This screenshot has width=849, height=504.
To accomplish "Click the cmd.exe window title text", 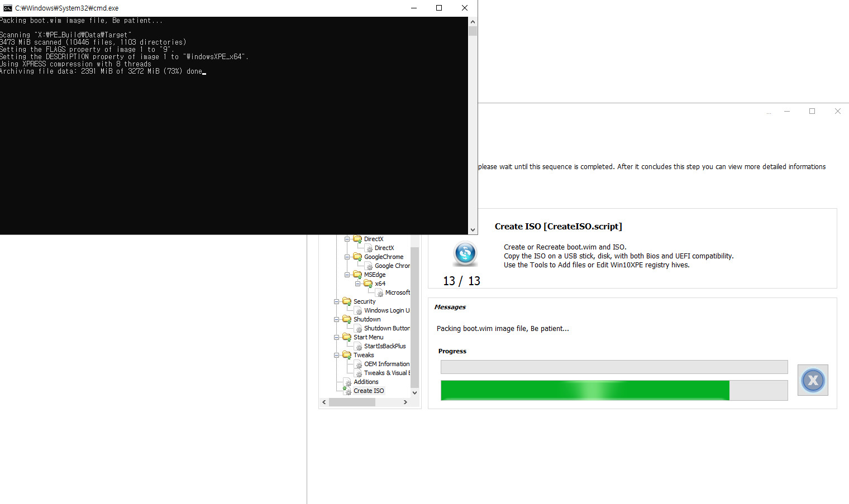I will tap(66, 8).
